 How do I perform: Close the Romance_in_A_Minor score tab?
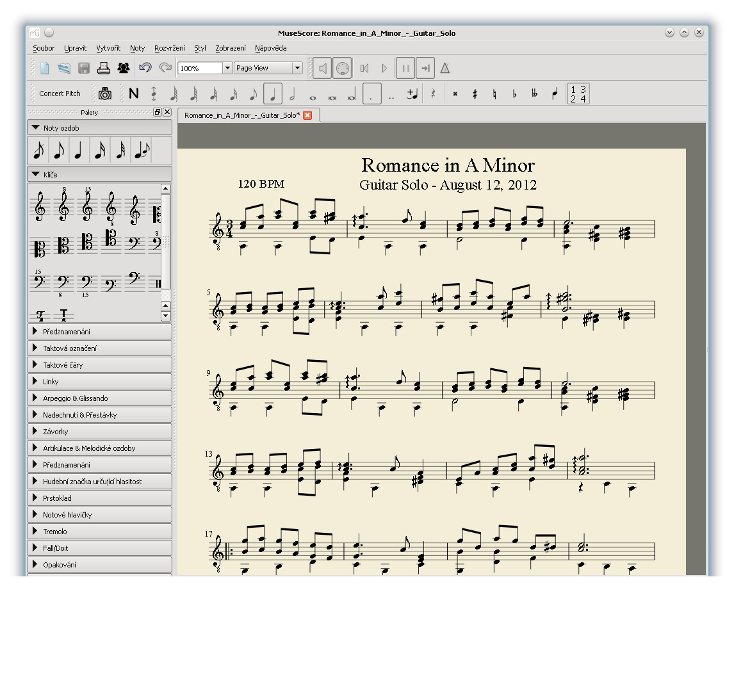[x=307, y=115]
